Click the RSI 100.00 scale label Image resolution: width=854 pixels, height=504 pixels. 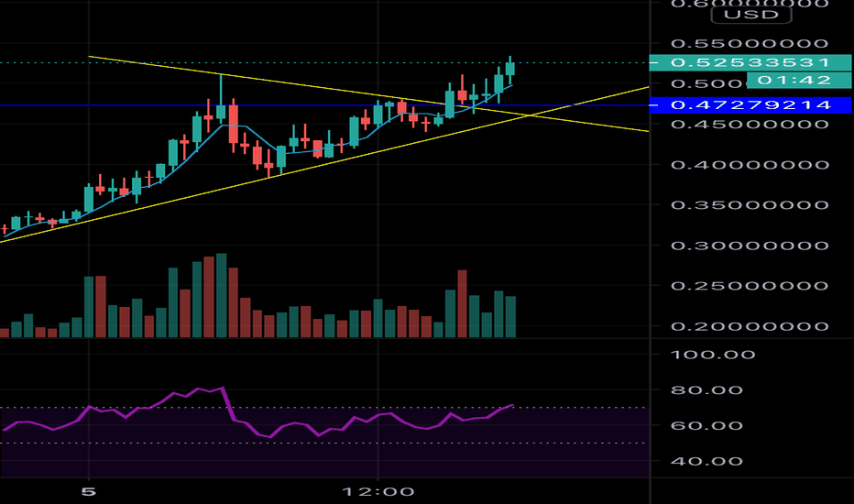click(713, 355)
